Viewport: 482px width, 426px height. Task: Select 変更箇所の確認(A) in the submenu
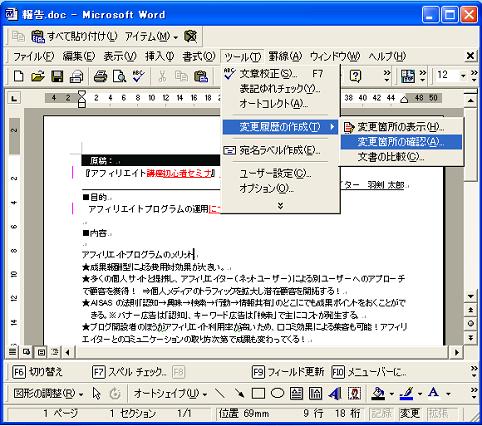tap(401, 142)
